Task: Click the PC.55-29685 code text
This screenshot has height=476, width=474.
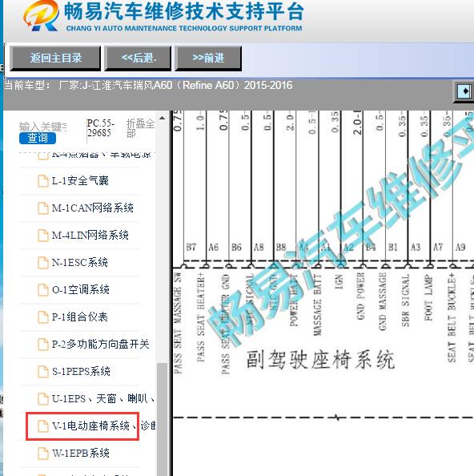Action: coord(100,127)
